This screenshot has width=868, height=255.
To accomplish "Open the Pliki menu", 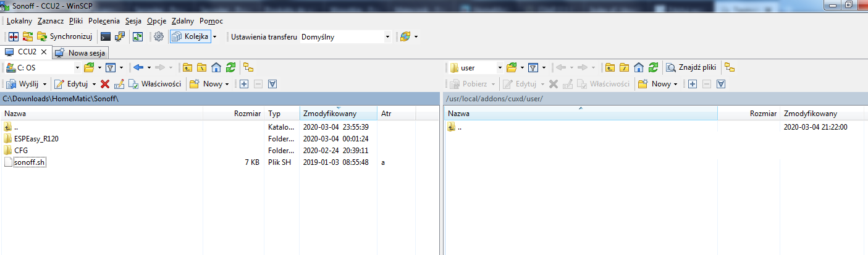I will point(76,21).
